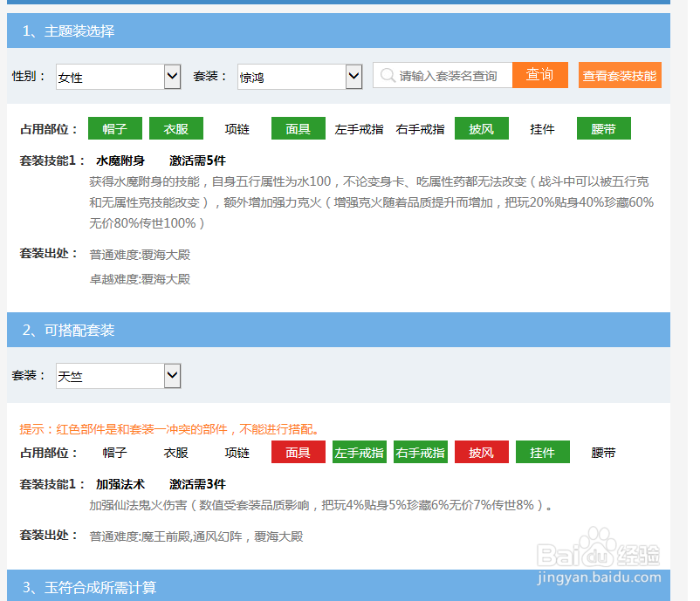Click 卓越难度:覆海大殿 source text
The height and width of the screenshot is (601, 700).
point(140,279)
